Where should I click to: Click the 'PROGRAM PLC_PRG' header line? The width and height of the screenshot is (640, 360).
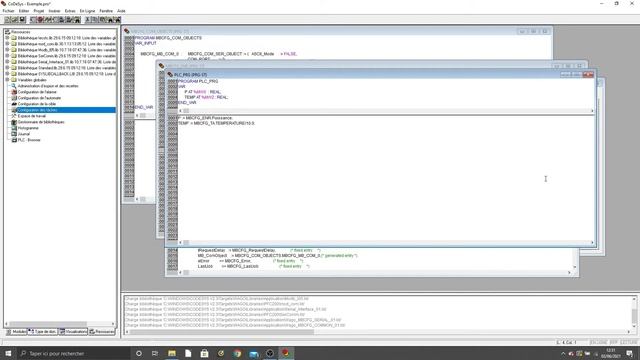click(x=198, y=81)
